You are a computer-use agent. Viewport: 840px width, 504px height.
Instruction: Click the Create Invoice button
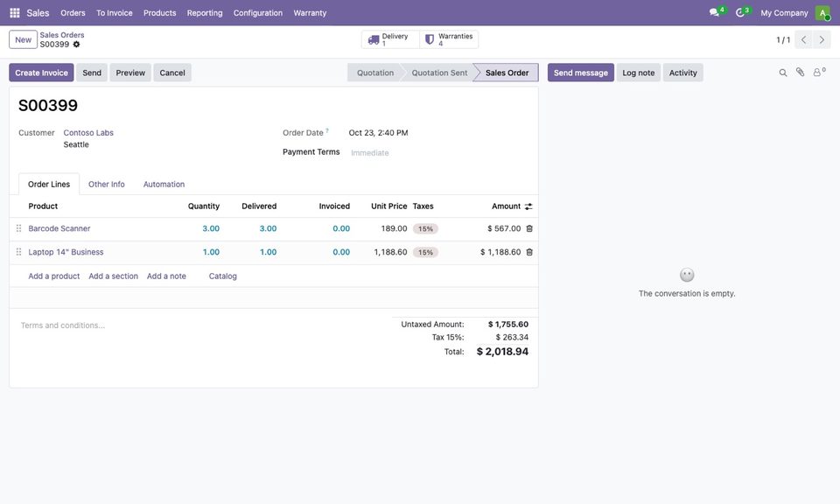(x=41, y=73)
